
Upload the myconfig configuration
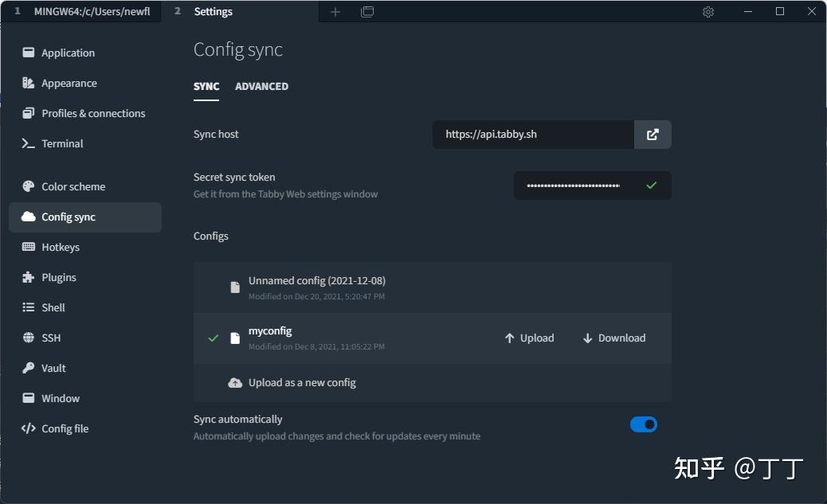(529, 338)
